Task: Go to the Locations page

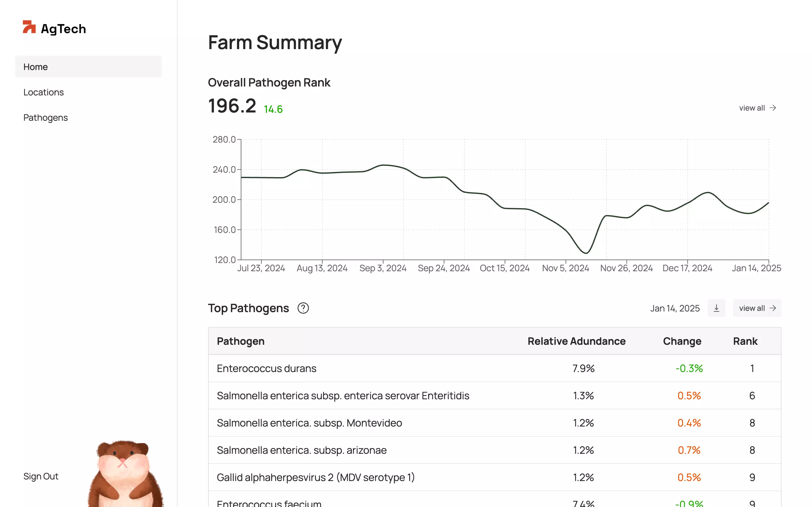Action: click(x=44, y=92)
